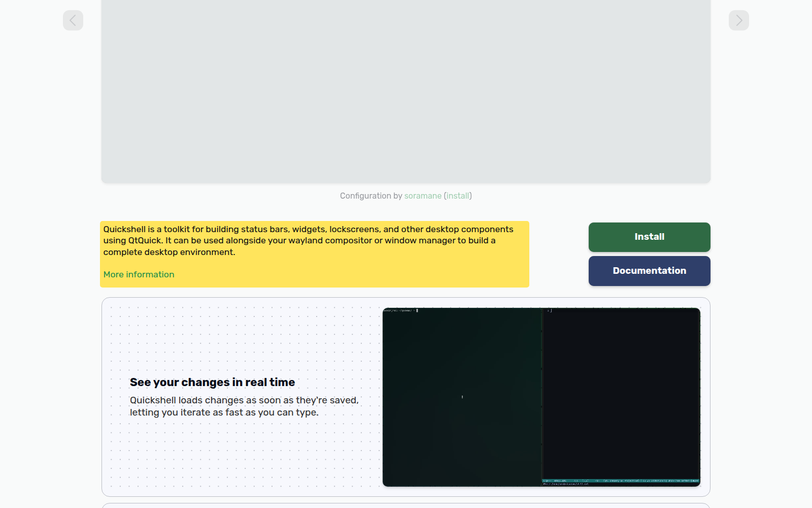812x508 pixels.
Task: Advance to the next carousel slide
Action: 739,20
